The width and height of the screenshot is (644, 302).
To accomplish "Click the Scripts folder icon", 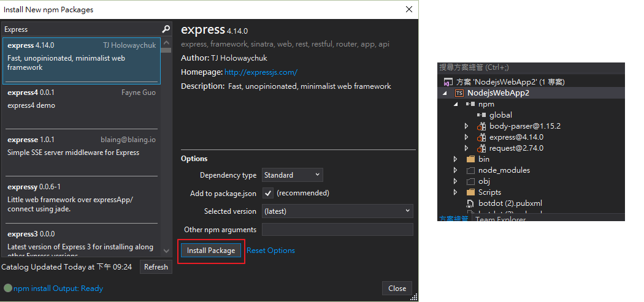I will point(470,192).
